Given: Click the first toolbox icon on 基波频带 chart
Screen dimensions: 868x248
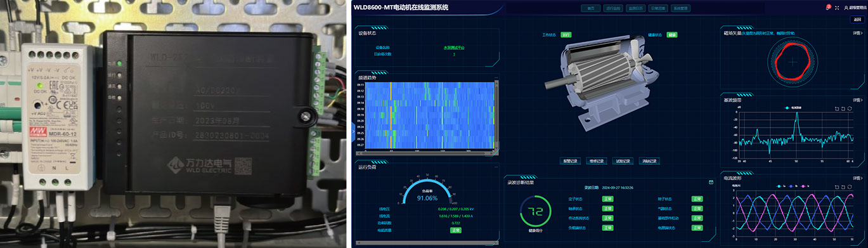Looking at the screenshot, I should 837,108.
